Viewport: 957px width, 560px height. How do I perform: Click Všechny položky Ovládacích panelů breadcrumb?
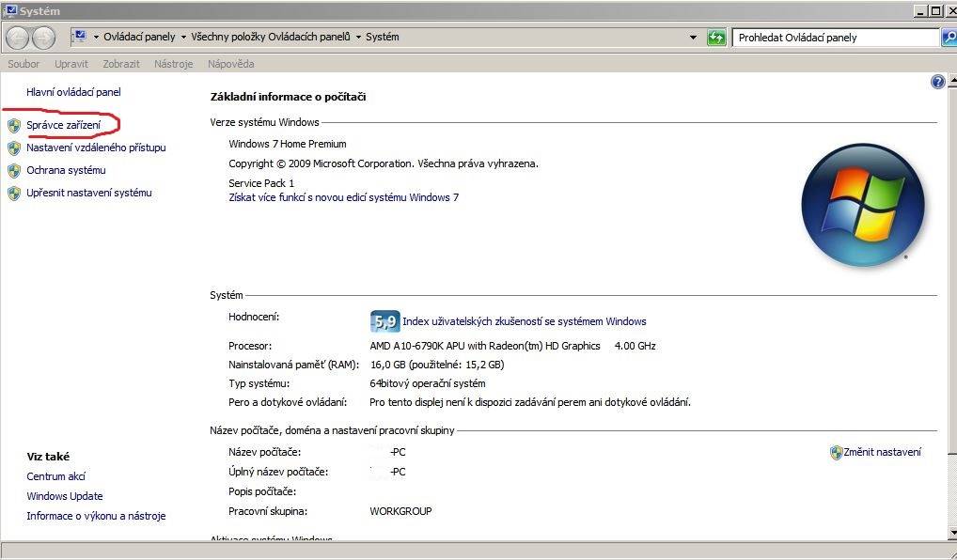(x=271, y=37)
